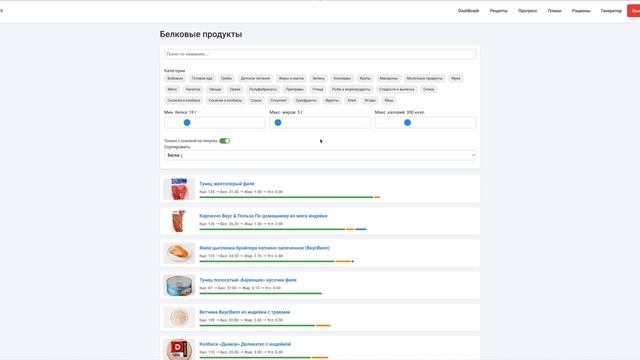Open the Филе цыпленка-бройлера копчено-запеченное link
Screen dimensions: 640x360
[x=264, y=248]
